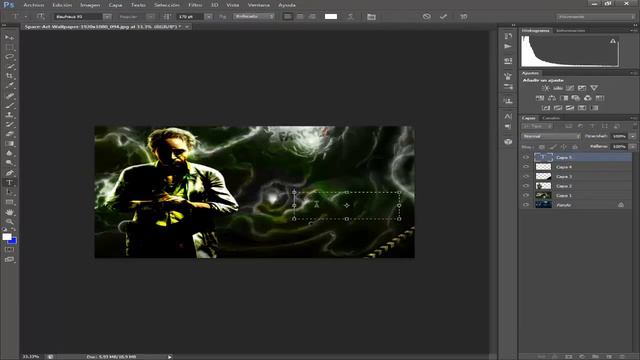Click the blue background color swatch

tap(13, 242)
